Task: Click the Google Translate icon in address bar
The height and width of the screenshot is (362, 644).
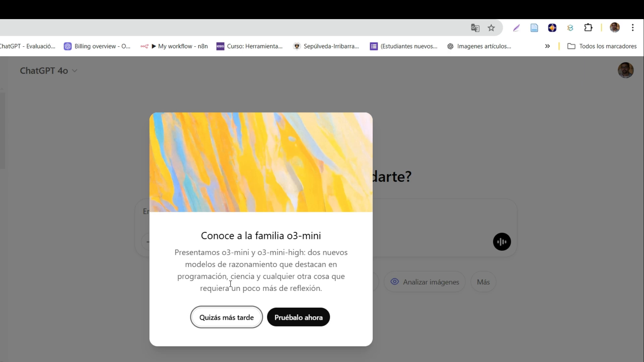Action: coord(475,28)
